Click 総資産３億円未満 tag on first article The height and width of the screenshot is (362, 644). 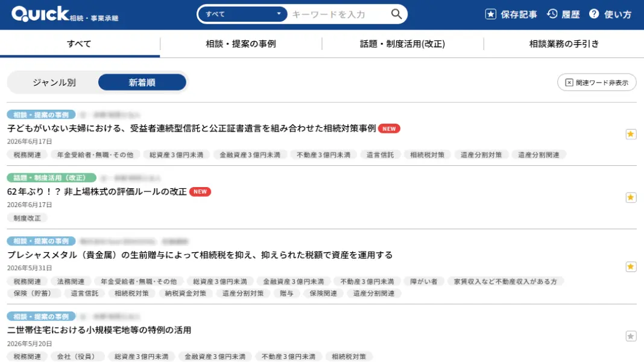click(x=177, y=155)
